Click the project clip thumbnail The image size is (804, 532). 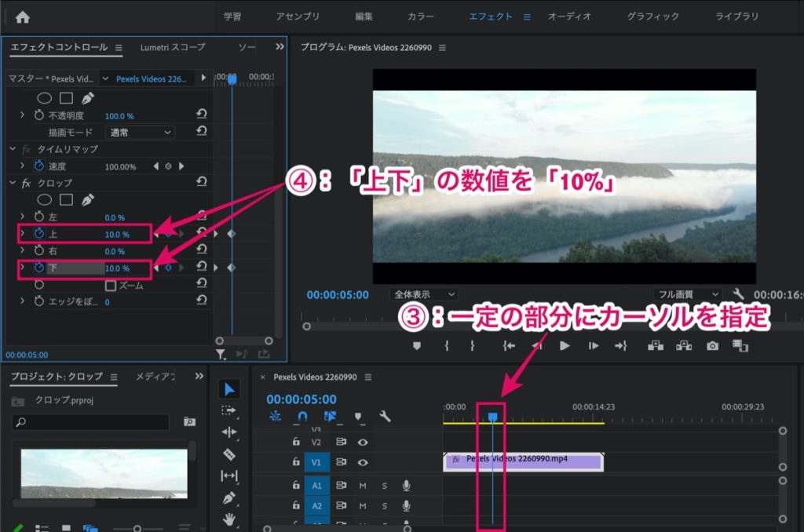104,474
